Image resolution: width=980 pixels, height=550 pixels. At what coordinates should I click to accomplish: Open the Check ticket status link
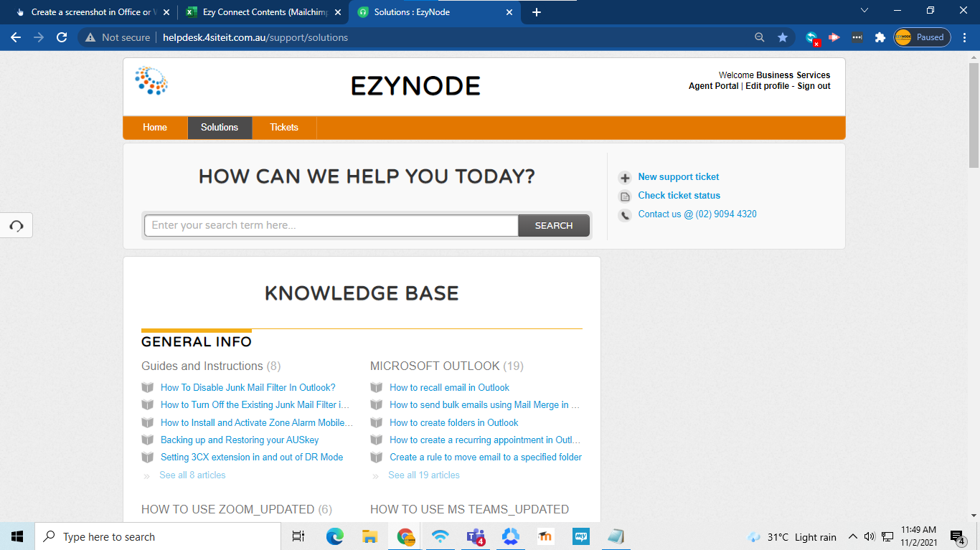pyautogui.click(x=679, y=196)
